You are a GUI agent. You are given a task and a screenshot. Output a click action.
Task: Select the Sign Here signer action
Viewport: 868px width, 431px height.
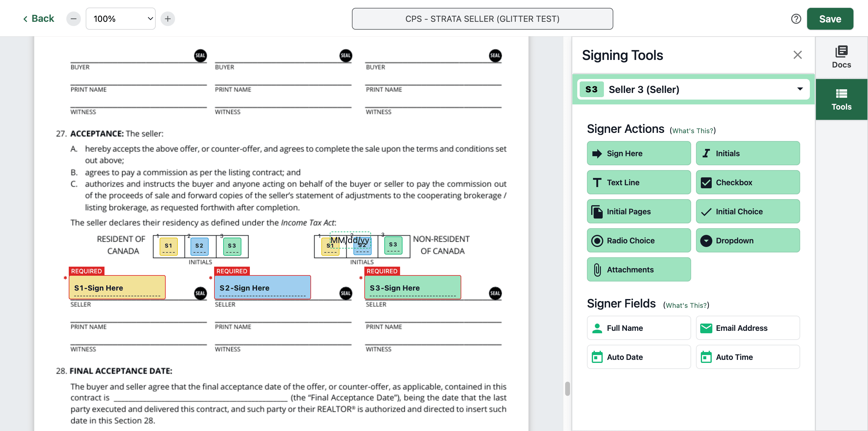(638, 153)
